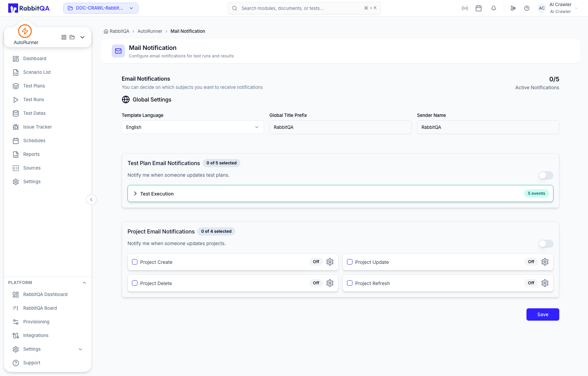Open settings gear for Project Create
Viewport: 588px width, 376px height.
330,262
